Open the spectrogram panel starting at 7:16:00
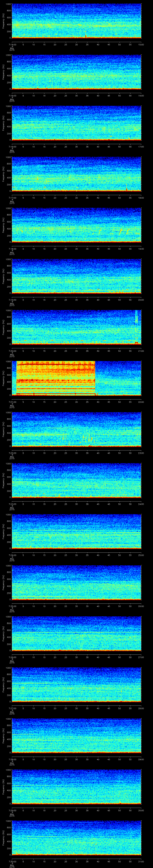 pos(77,123)
